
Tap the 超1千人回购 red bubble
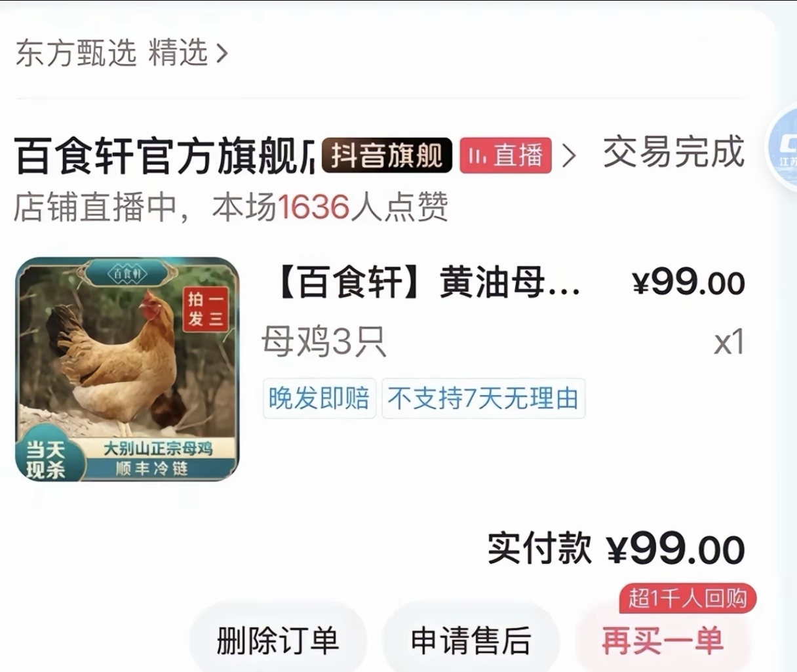[x=688, y=598]
